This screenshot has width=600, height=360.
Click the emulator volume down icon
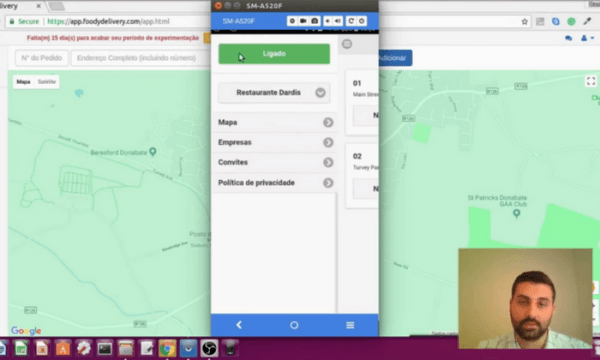(328, 21)
